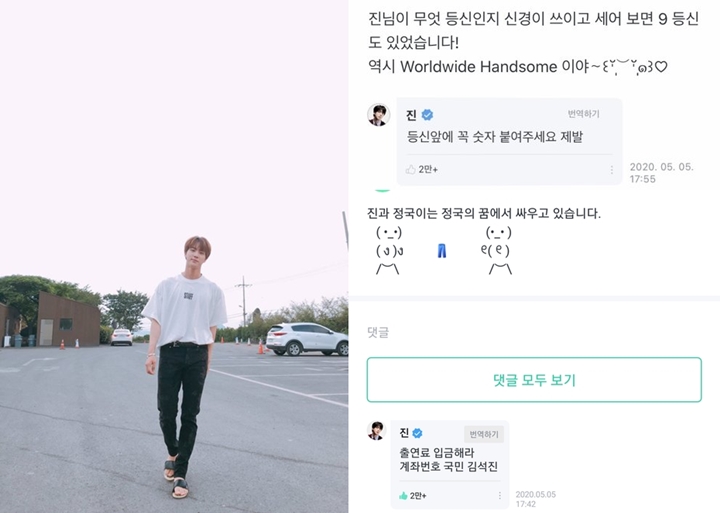Click the 2만+ like count on the lower comment
Screen dimensions: 720x513
tap(418, 496)
